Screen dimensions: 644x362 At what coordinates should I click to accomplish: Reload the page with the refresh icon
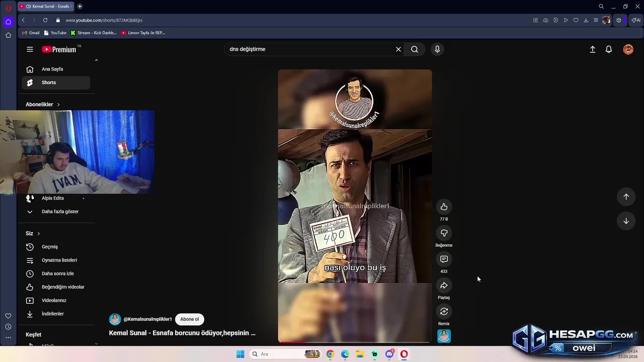[45, 20]
